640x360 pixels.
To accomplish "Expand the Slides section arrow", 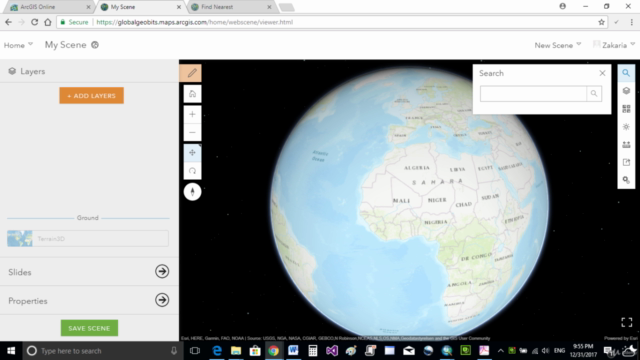I will 162,271.
